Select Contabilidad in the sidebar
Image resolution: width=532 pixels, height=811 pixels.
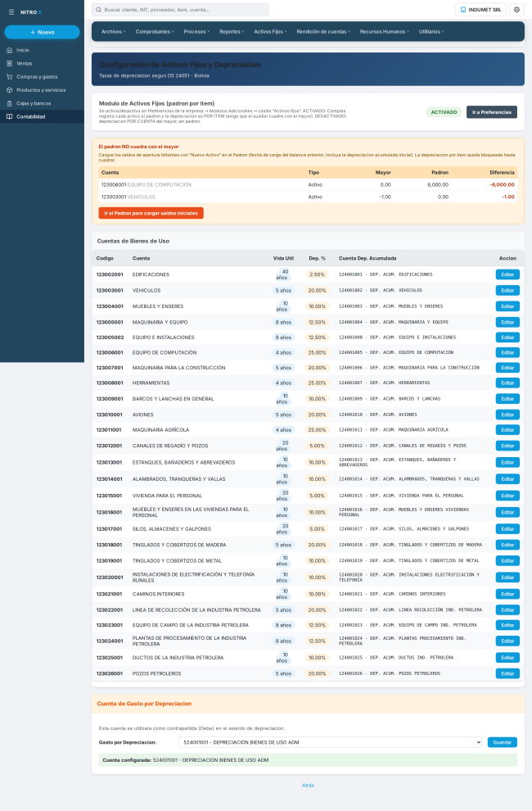pos(42,117)
